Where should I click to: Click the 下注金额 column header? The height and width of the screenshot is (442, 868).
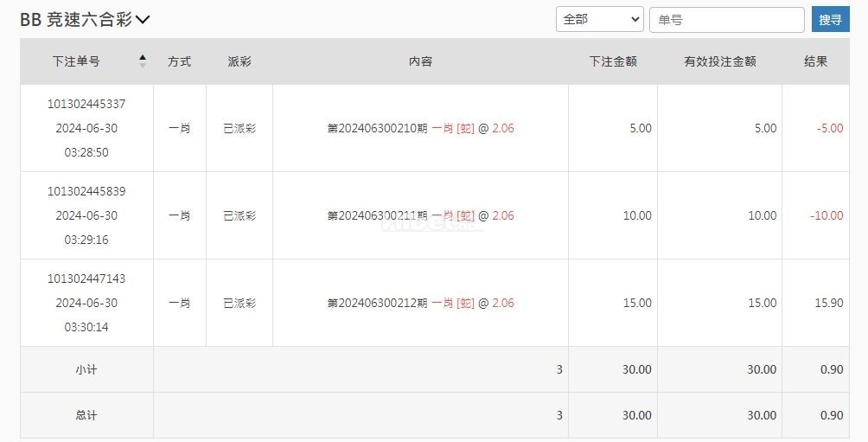point(613,61)
